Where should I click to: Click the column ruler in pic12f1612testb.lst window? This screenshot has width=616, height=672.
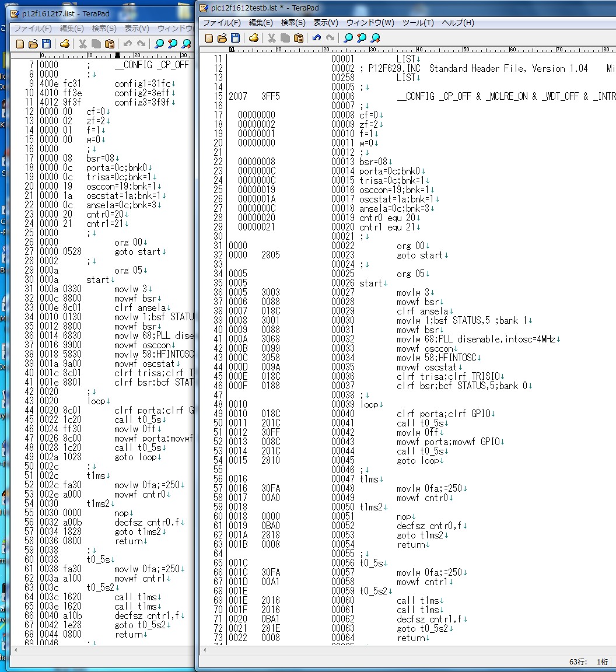click(408, 50)
